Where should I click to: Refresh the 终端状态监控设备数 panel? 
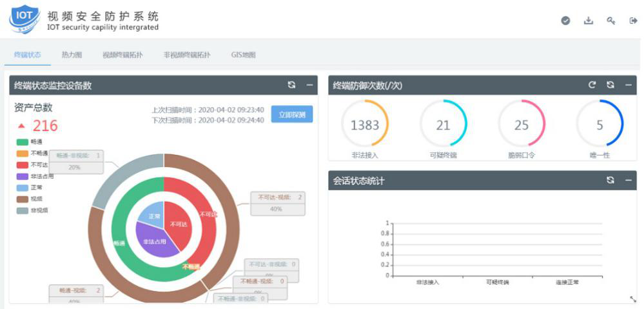coord(291,85)
